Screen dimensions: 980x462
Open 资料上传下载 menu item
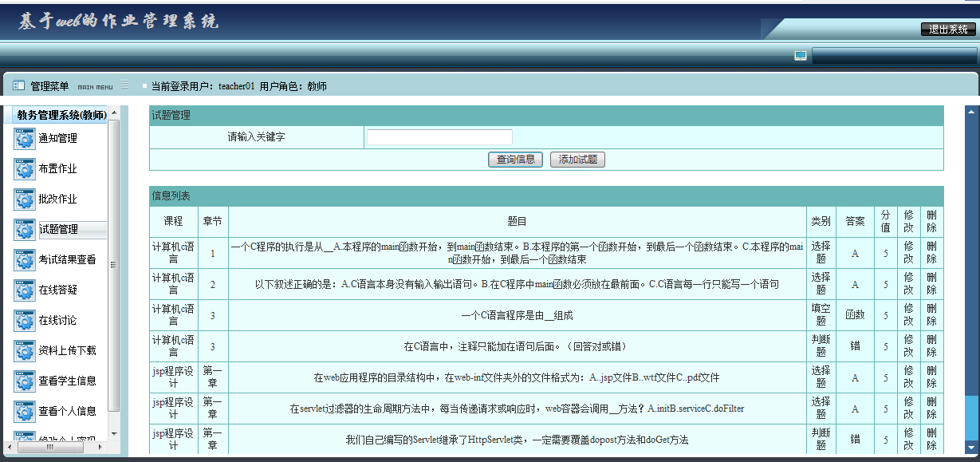coord(68,350)
